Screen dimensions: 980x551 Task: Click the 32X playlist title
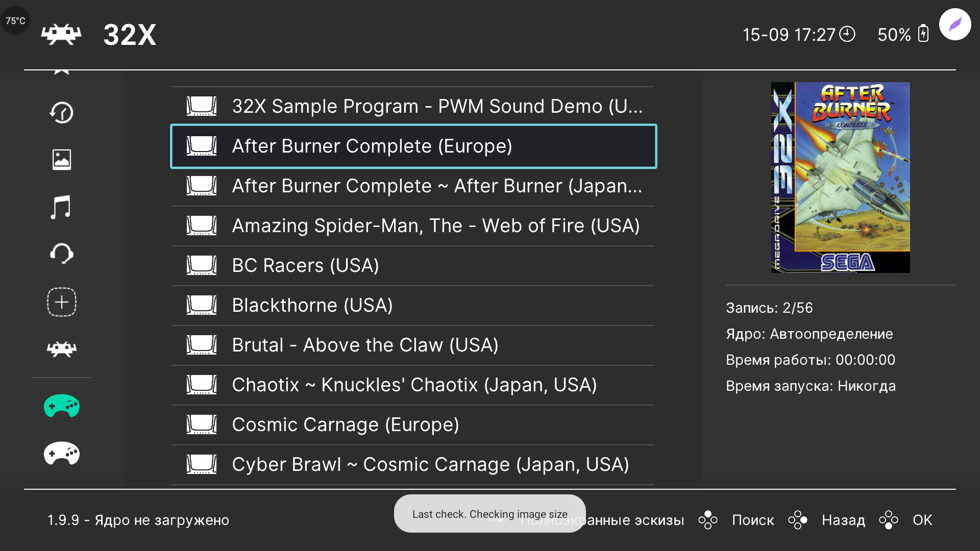pyautogui.click(x=130, y=35)
